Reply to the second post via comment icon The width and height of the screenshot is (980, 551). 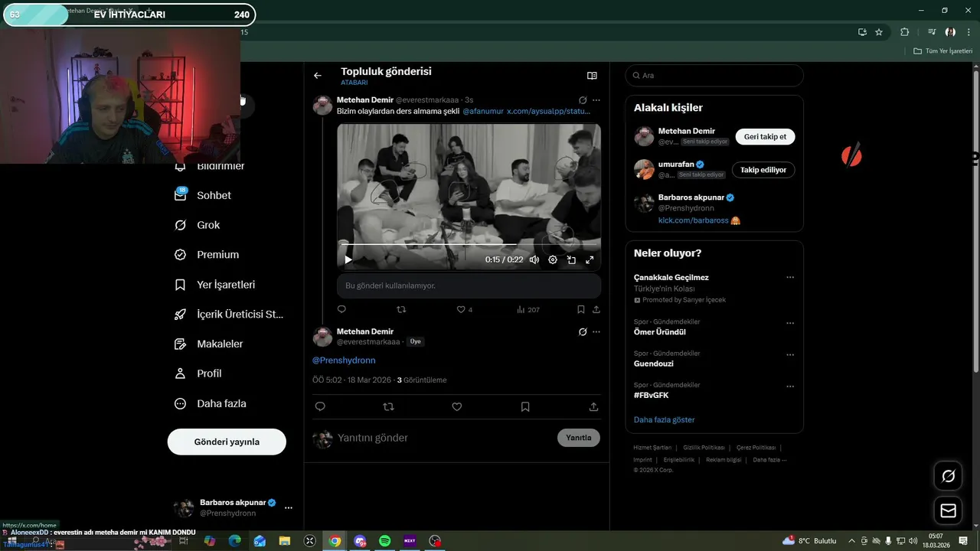click(x=320, y=407)
